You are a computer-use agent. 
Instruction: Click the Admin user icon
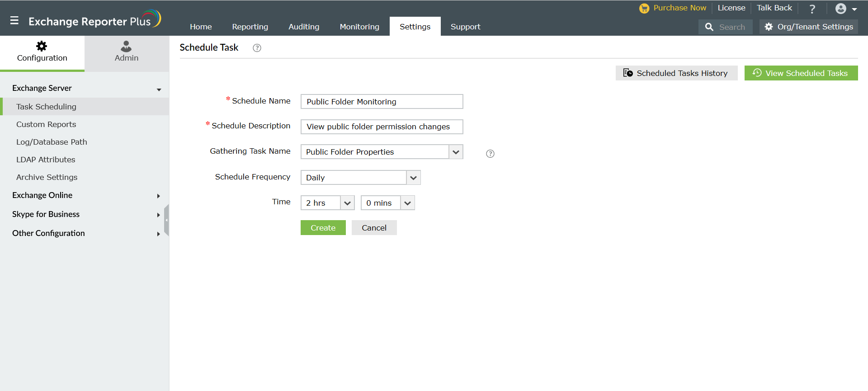point(126,46)
